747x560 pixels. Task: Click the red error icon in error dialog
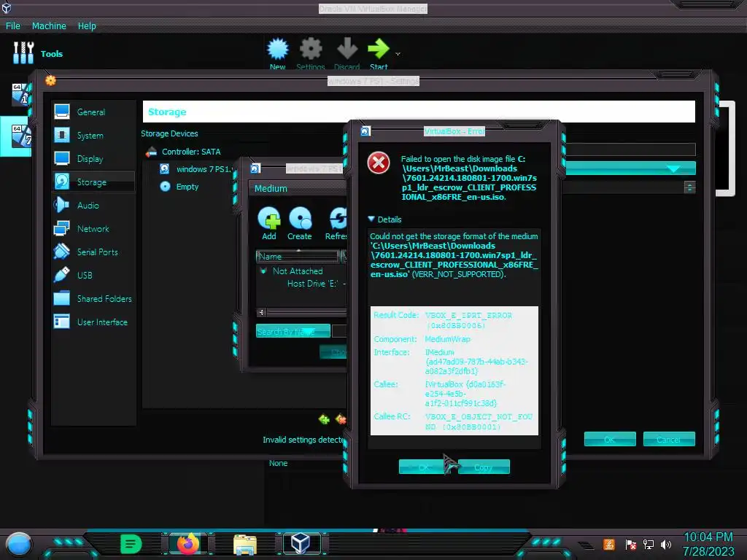379,163
